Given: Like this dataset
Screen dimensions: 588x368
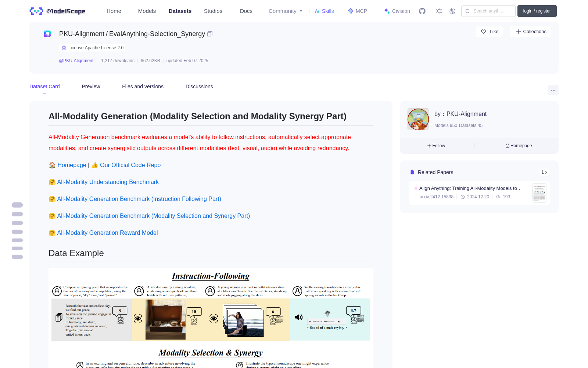Looking at the screenshot, I should (x=490, y=32).
